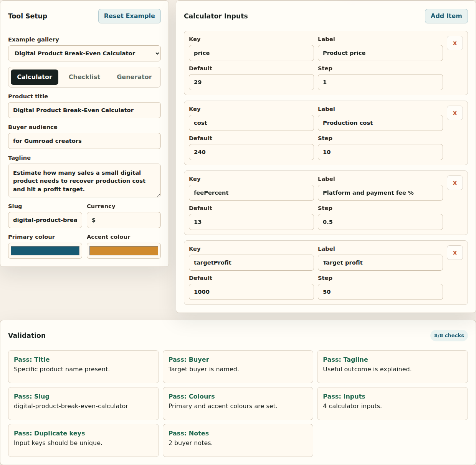The width and height of the screenshot is (476, 465).
Task: Edit the 'targetProfit' key field
Action: [x=251, y=263]
